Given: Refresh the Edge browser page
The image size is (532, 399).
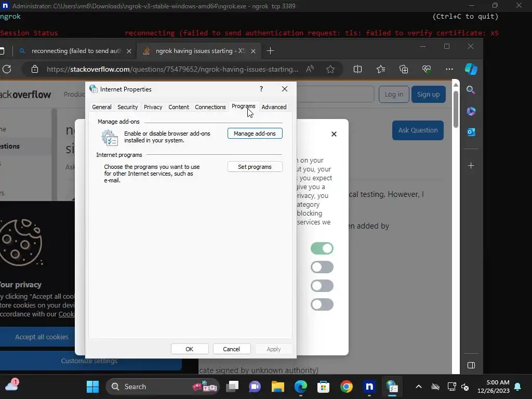Looking at the screenshot, I should [7, 69].
